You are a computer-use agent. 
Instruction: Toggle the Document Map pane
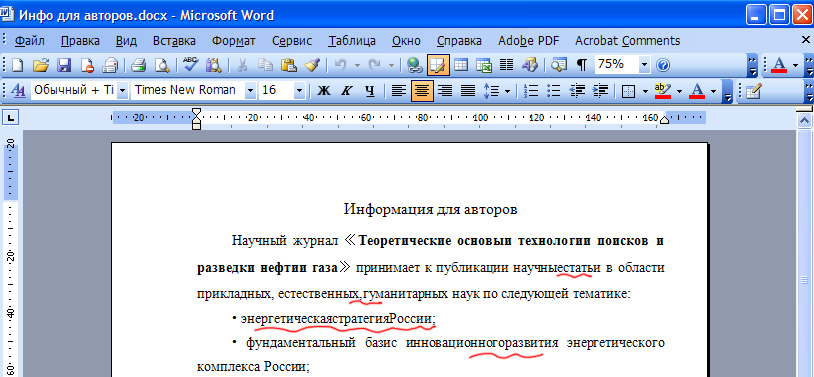click(x=559, y=65)
